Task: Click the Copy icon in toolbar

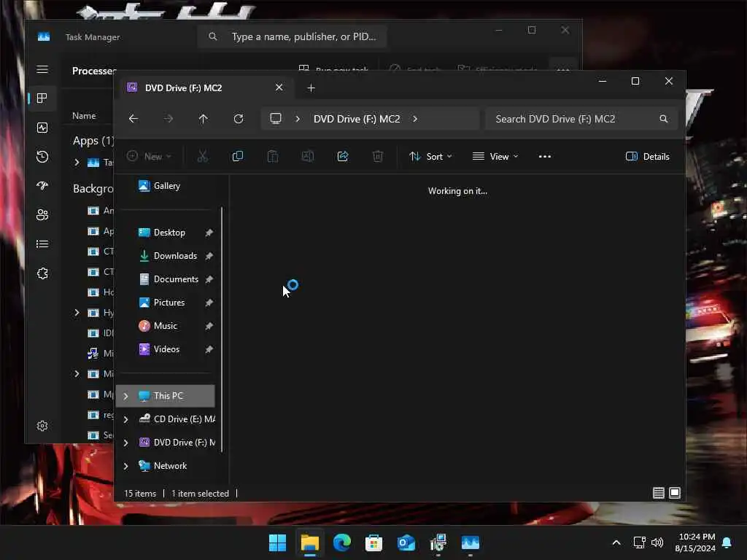Action: (x=237, y=156)
